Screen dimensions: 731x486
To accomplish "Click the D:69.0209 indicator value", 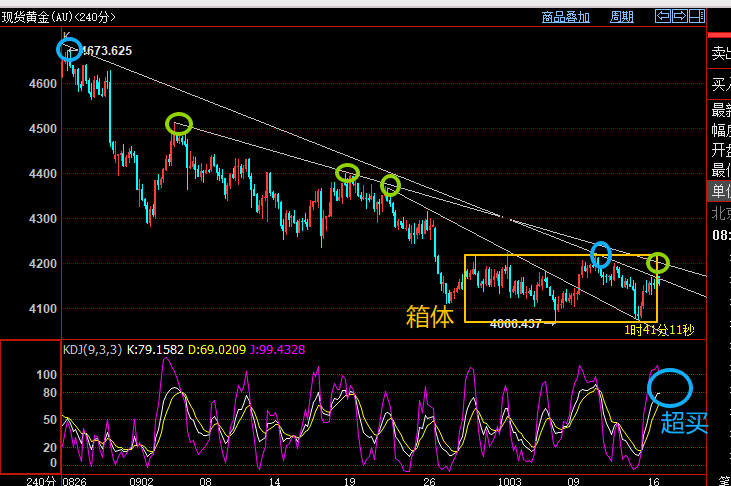I will [x=217, y=349].
